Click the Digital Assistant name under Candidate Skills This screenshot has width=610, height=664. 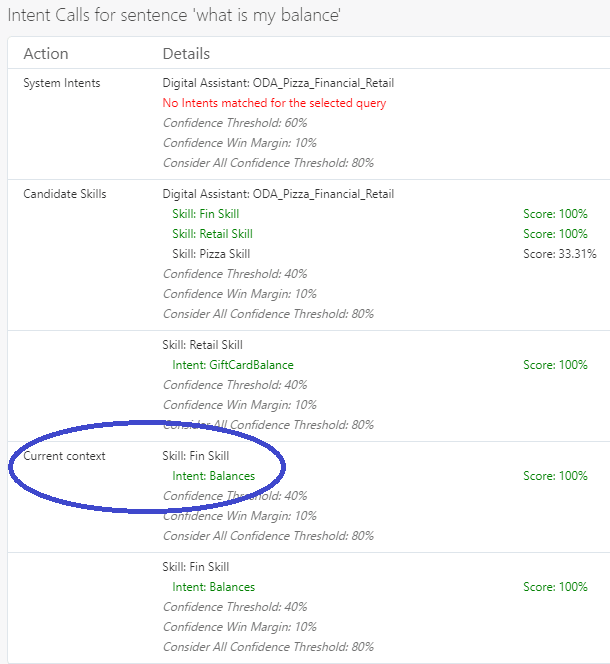[x=278, y=194]
